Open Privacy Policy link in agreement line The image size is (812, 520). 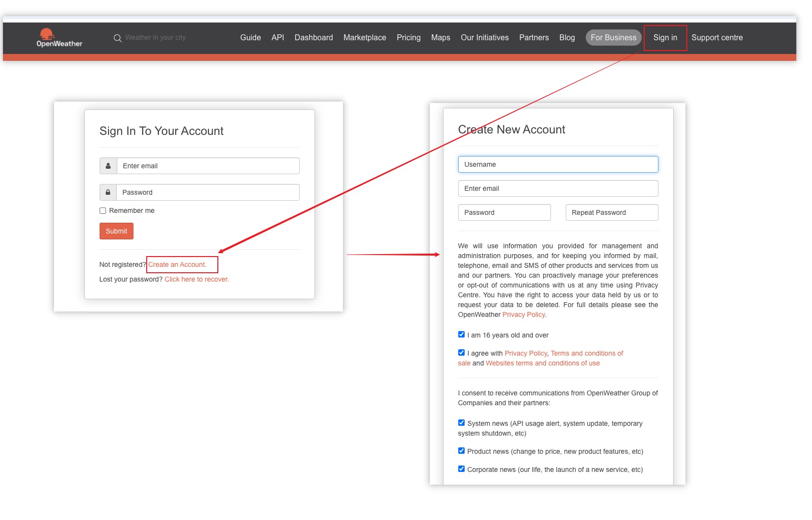click(x=525, y=353)
